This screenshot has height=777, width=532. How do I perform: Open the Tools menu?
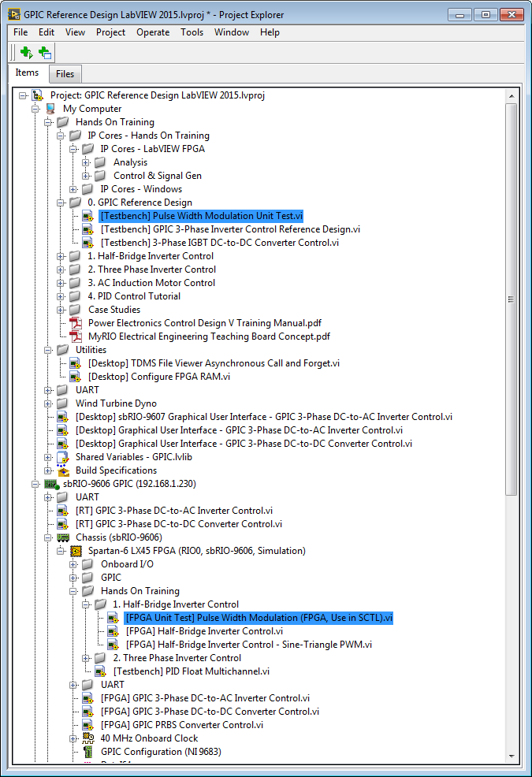tap(192, 32)
